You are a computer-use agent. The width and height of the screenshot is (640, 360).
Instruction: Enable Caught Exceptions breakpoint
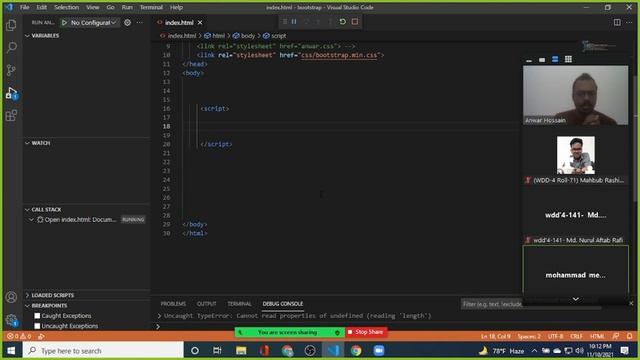[x=37, y=316]
